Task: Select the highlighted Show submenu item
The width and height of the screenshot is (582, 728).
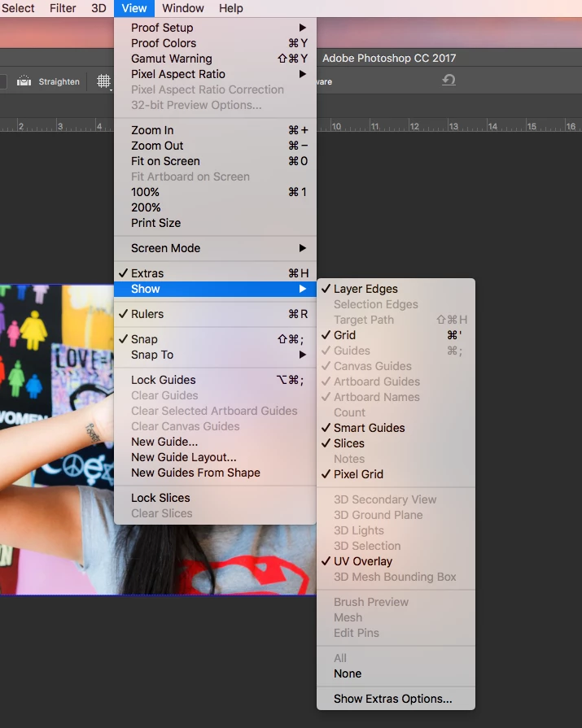Action: [x=215, y=289]
